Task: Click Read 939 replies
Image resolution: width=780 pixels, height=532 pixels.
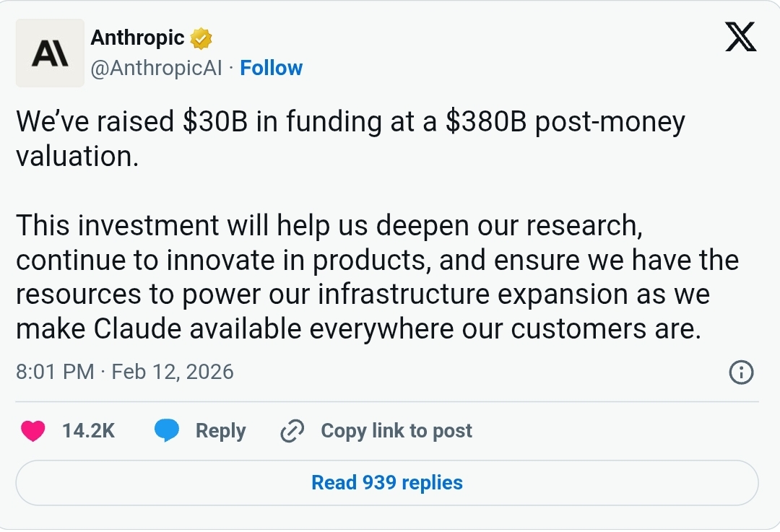Action: pyautogui.click(x=387, y=482)
